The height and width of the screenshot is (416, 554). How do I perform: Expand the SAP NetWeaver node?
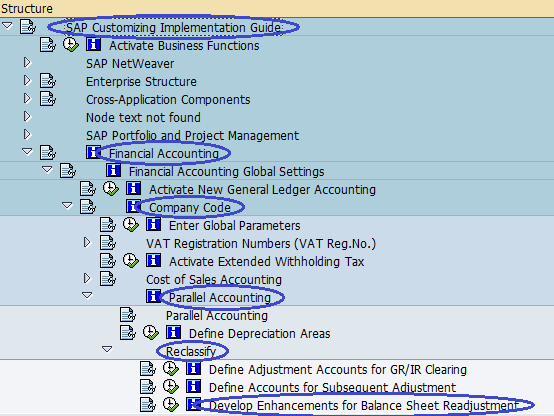click(x=27, y=63)
